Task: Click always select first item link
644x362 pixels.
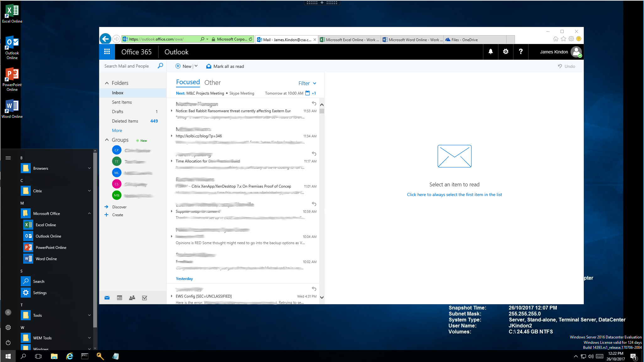Action: point(454,195)
